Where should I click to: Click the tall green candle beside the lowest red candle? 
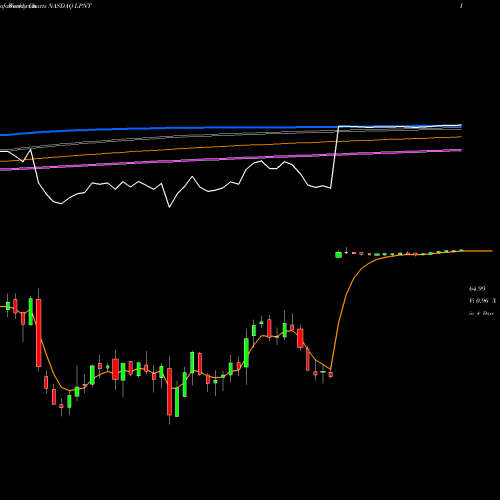[x=177, y=402]
